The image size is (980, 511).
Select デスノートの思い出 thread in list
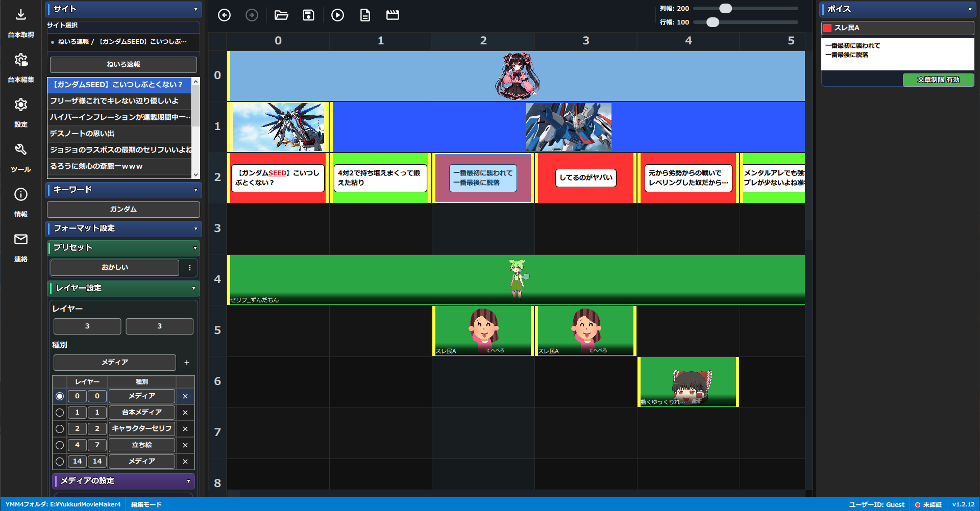click(x=119, y=134)
